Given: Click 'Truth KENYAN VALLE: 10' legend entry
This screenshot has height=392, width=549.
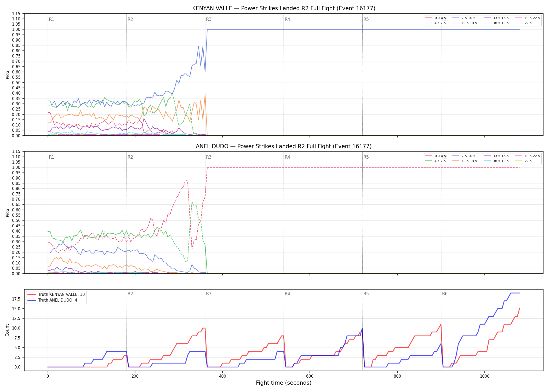Looking at the screenshot, I should tap(56, 295).
